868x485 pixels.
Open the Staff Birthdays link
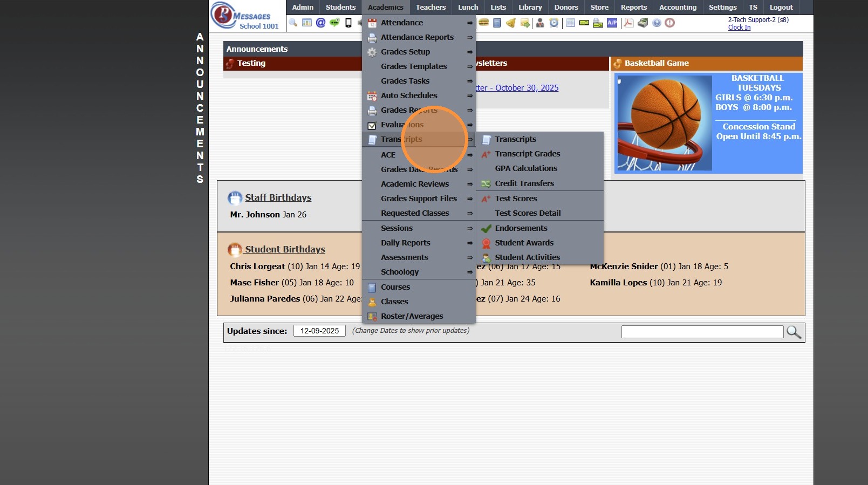click(x=278, y=197)
